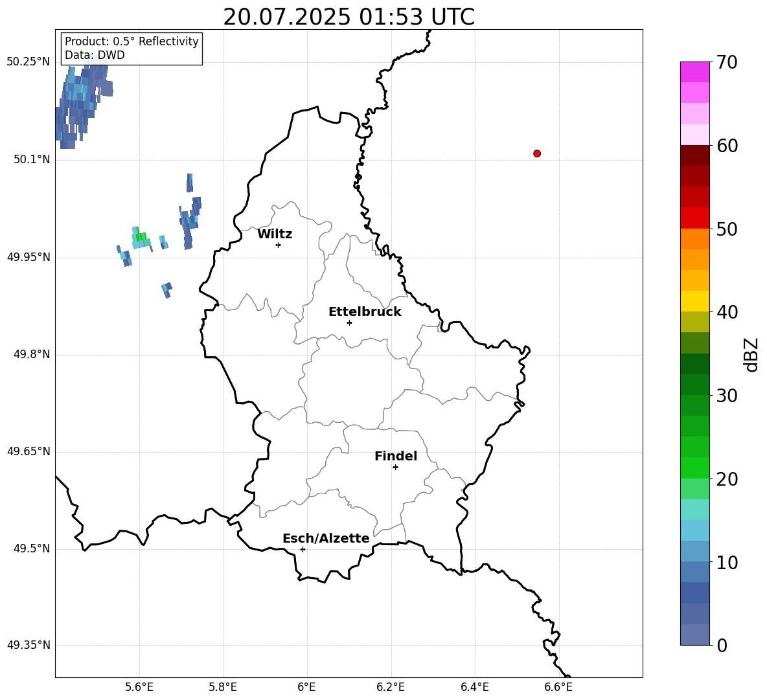Click the dBZ colorbar axis label

coord(751,354)
